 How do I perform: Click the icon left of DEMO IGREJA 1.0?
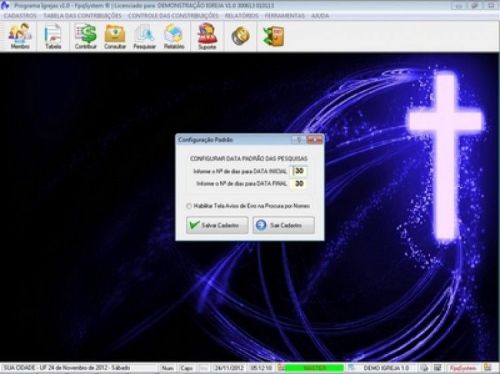tap(352, 368)
